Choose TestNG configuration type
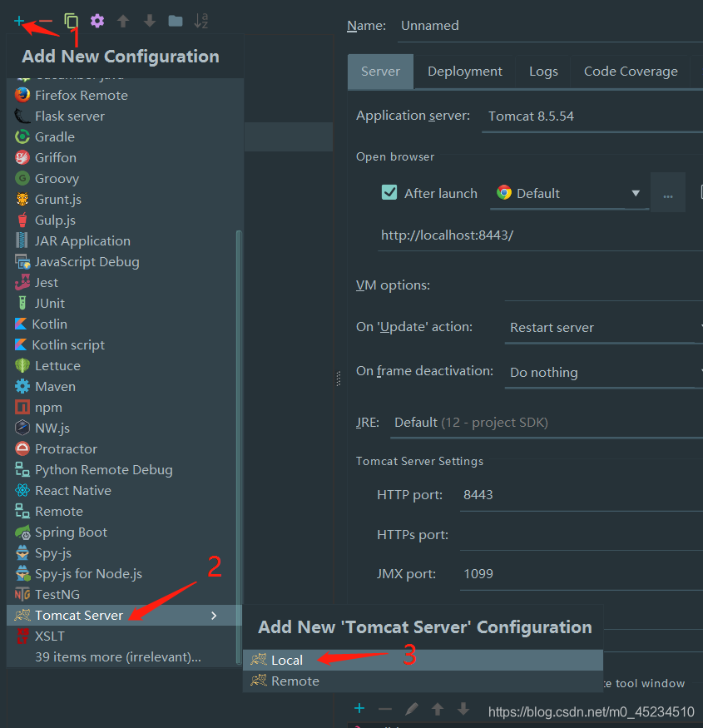 pos(122,594)
